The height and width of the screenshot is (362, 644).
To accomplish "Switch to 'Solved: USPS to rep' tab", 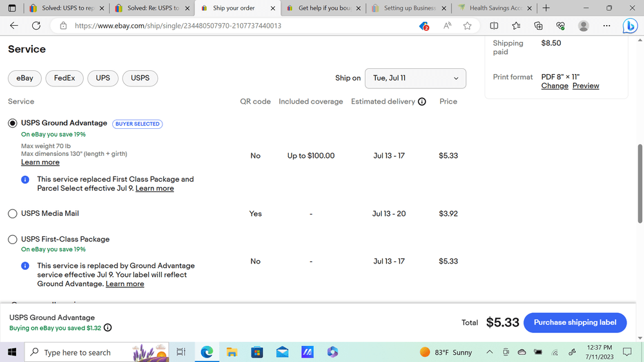I will pyautogui.click(x=67, y=8).
